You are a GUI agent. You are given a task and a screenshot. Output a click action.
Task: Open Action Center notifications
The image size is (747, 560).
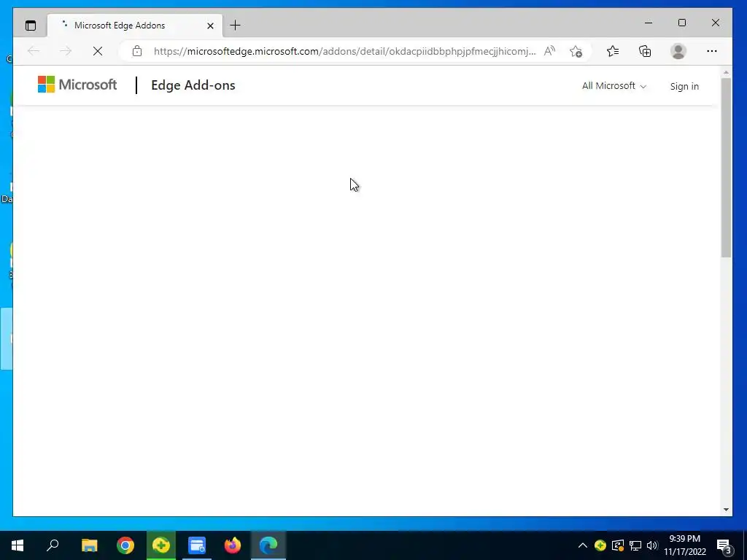(x=724, y=545)
